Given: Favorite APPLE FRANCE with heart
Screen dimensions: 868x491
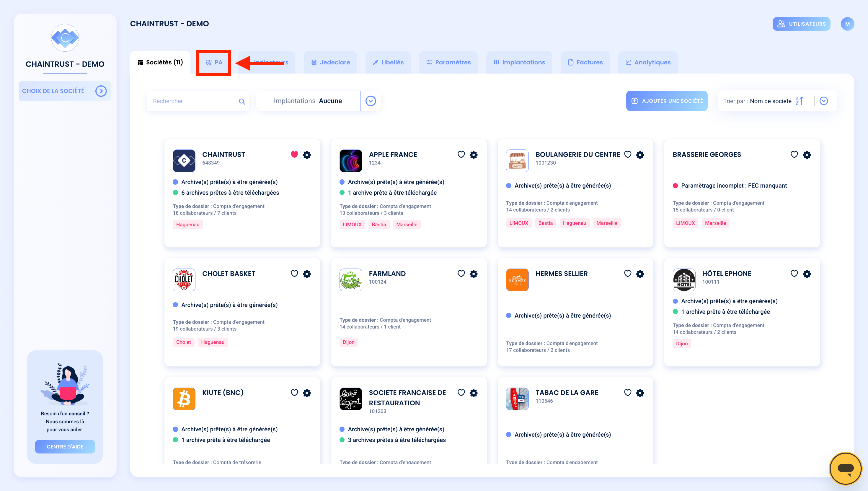Looking at the screenshot, I should click(x=461, y=155).
